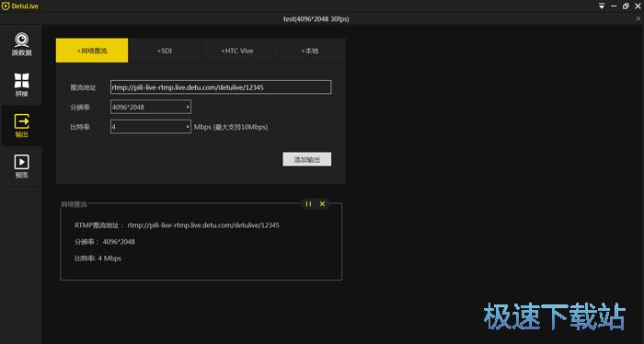The height and width of the screenshot is (344, 644).
Task: Click the DetuLive logo icon
Action: (6, 6)
